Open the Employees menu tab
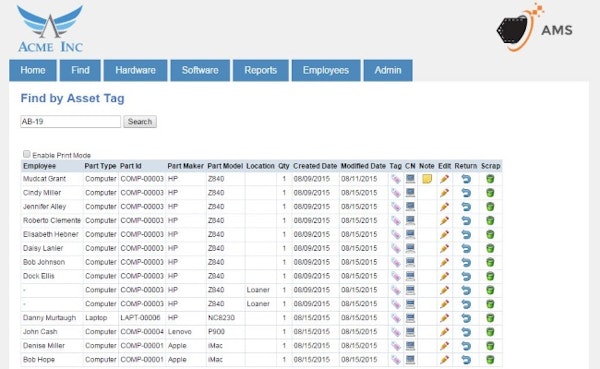 [326, 70]
